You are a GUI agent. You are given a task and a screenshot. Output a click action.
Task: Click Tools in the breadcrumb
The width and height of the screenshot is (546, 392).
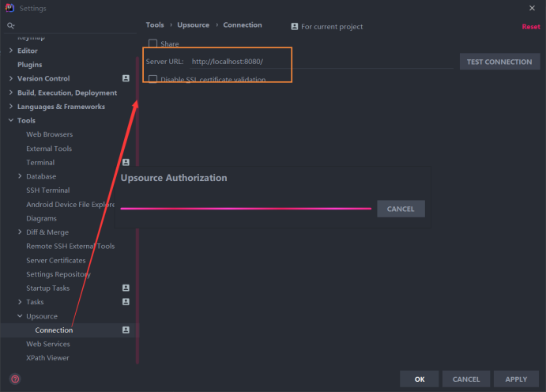pos(155,25)
